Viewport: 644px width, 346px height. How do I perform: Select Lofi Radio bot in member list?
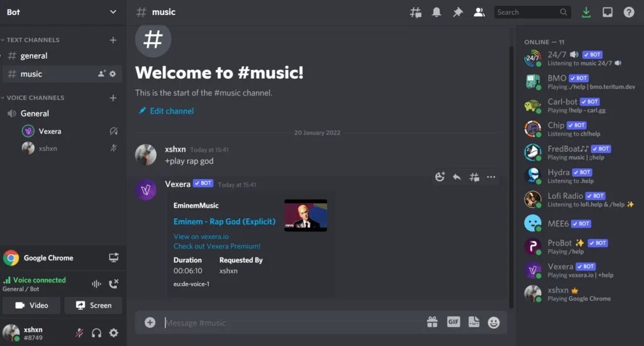click(580, 199)
